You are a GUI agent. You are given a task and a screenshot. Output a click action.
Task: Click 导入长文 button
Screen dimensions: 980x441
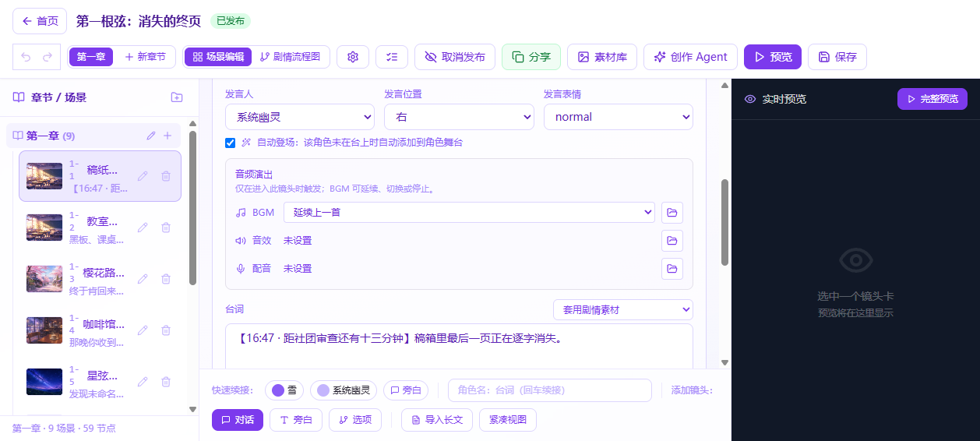437,420
